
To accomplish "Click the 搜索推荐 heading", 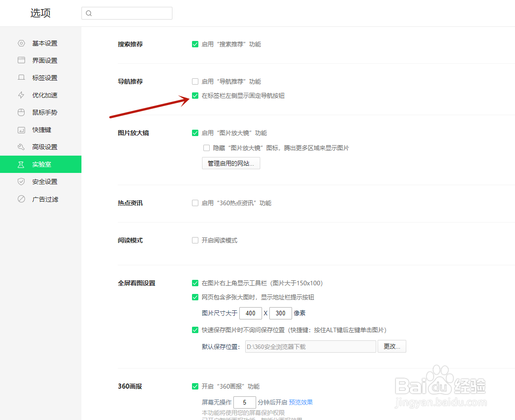I will coord(131,44).
